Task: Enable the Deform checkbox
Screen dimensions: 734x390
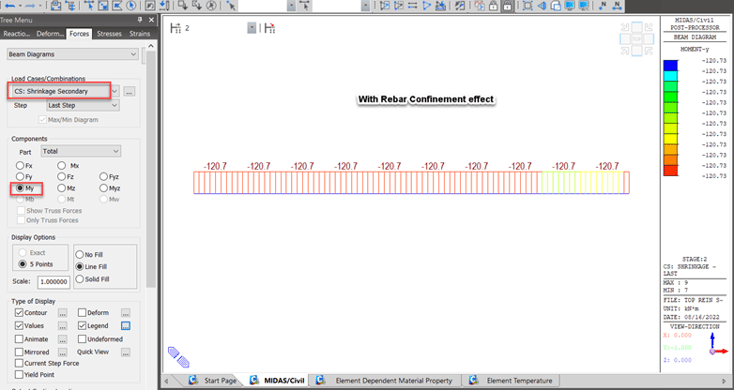Action: point(82,313)
